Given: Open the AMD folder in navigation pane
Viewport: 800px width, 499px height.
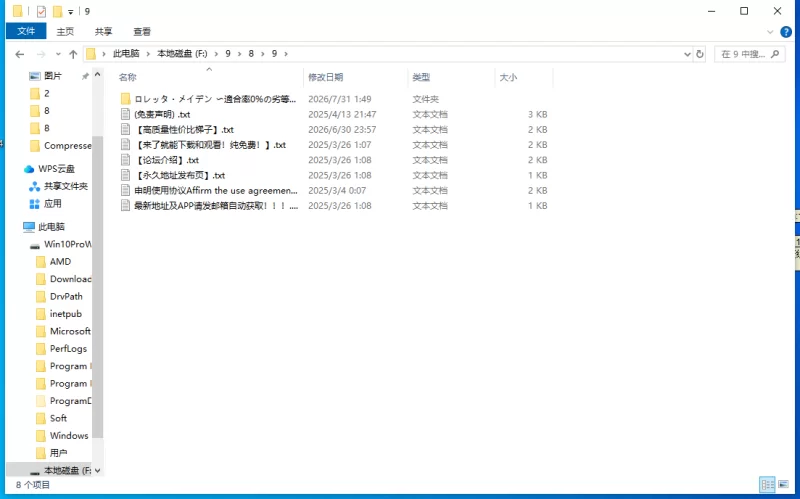Looking at the screenshot, I should click(60, 262).
